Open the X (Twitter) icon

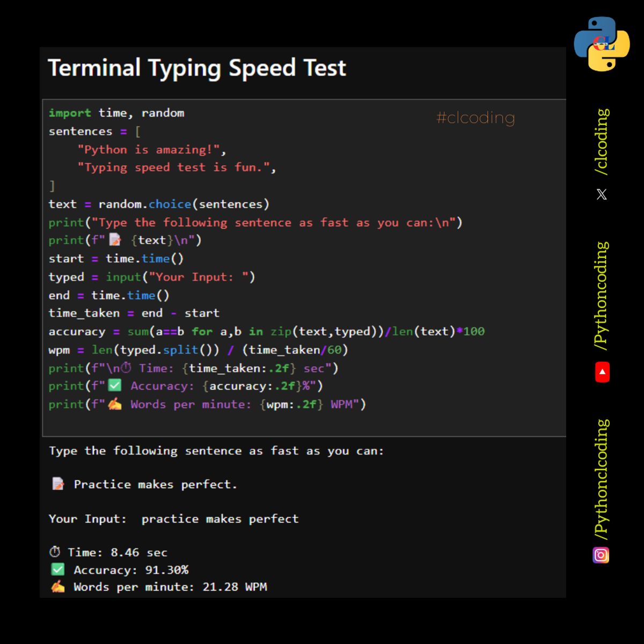coord(602,194)
